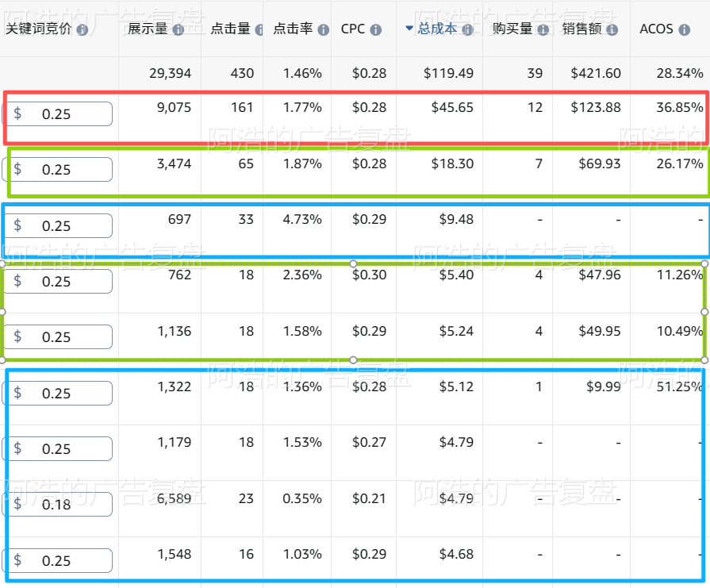The height and width of the screenshot is (588, 710).
Task: Edit bid field in row with 697 impressions
Action: [x=57, y=225]
